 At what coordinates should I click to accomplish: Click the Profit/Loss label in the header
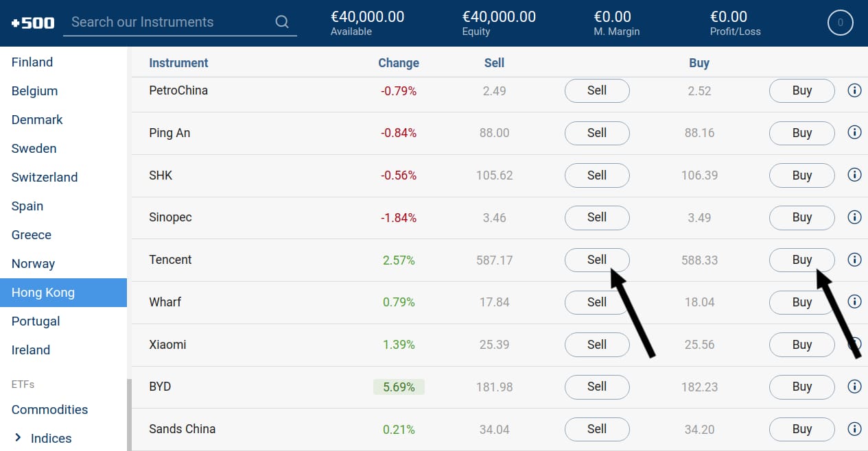coord(735,32)
